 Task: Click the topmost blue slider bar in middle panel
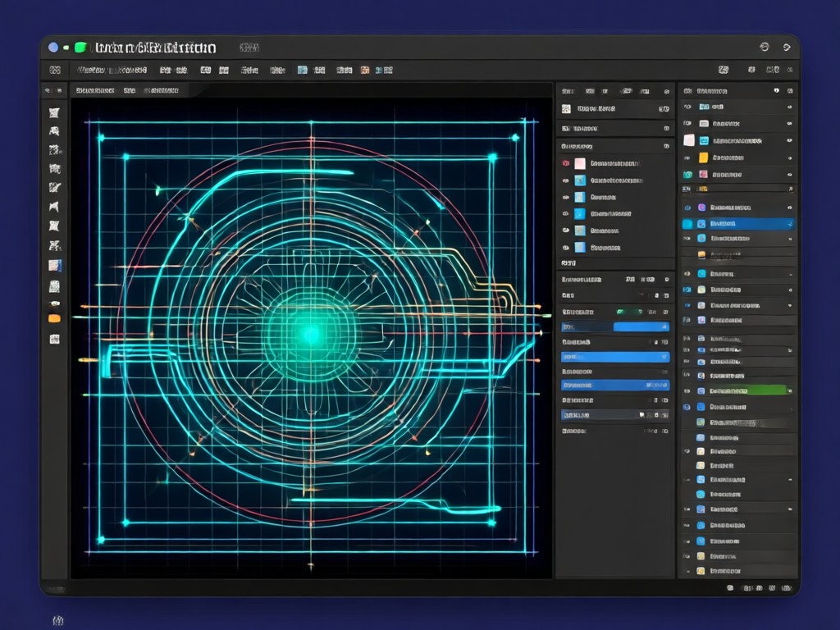pyautogui.click(x=615, y=326)
